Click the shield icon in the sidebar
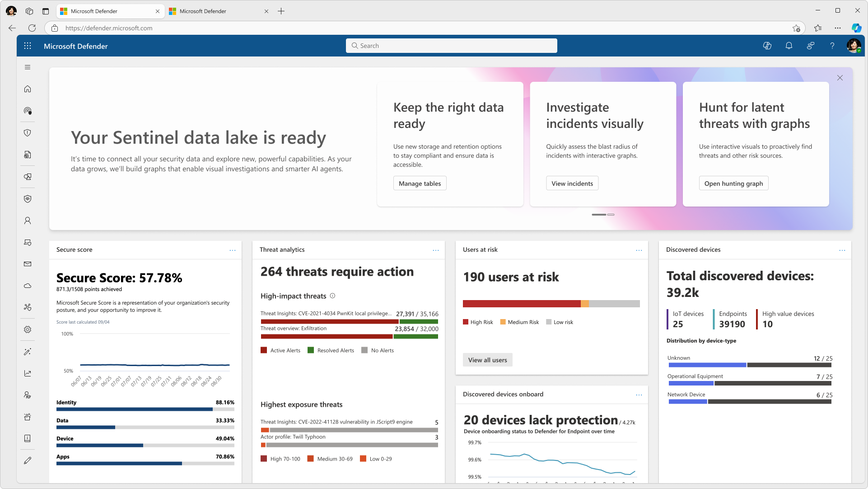 click(x=28, y=133)
